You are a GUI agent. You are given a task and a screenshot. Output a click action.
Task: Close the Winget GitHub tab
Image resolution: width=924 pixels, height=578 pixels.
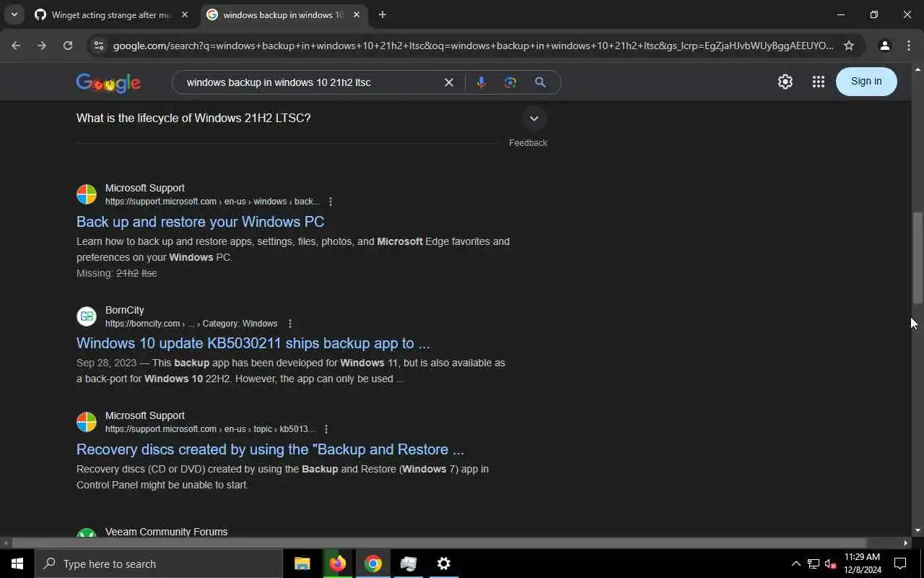click(x=185, y=14)
